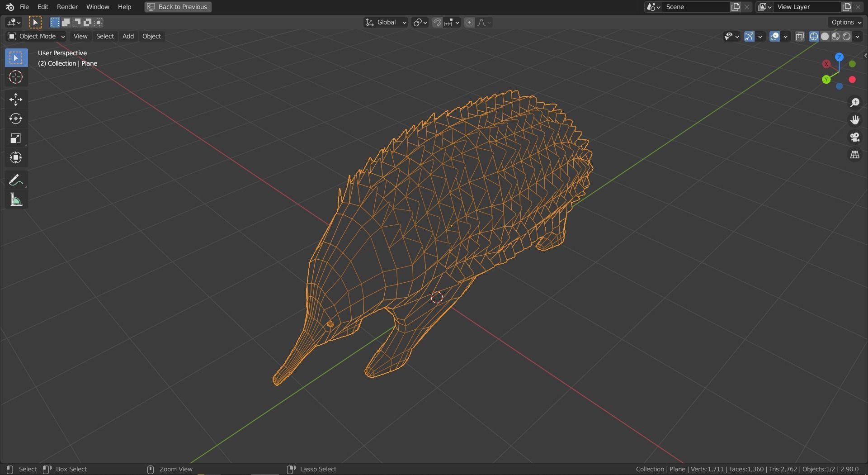The image size is (868, 475).
Task: Select the Transform tool
Action: click(16, 158)
